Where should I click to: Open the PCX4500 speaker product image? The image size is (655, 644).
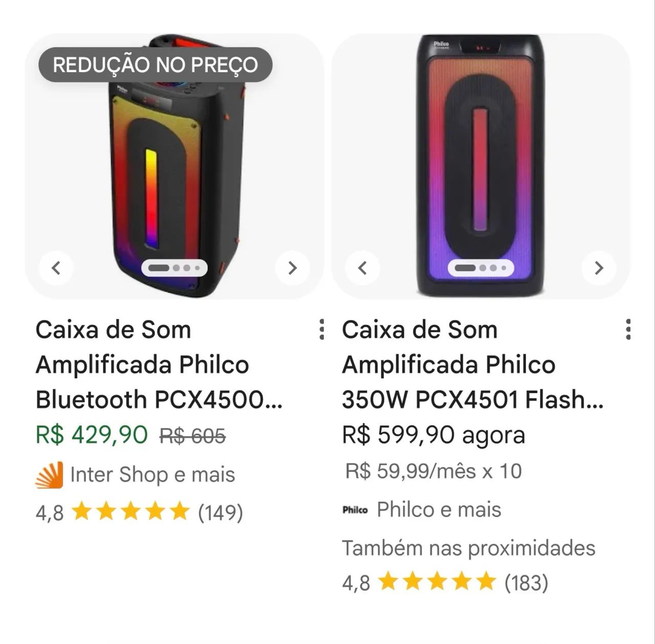[174, 166]
